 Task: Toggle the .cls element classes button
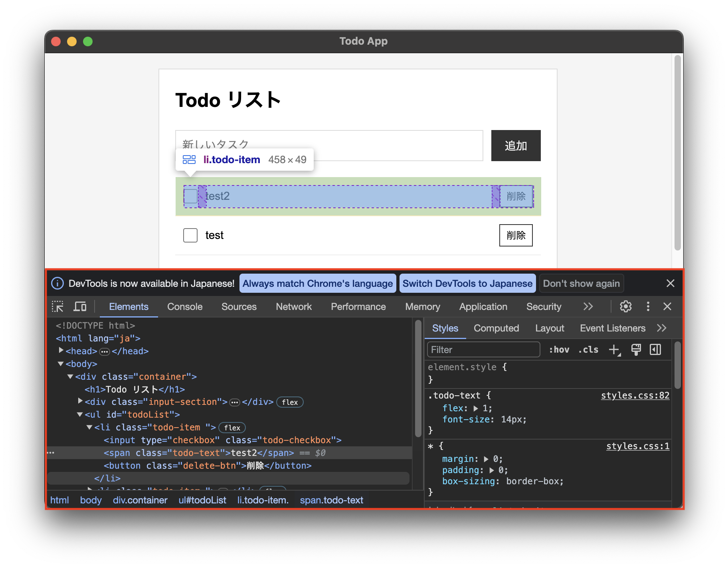[588, 350]
